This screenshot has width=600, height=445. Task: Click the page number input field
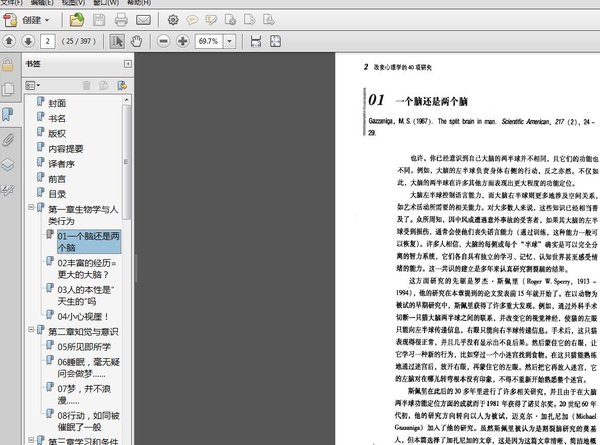47,41
